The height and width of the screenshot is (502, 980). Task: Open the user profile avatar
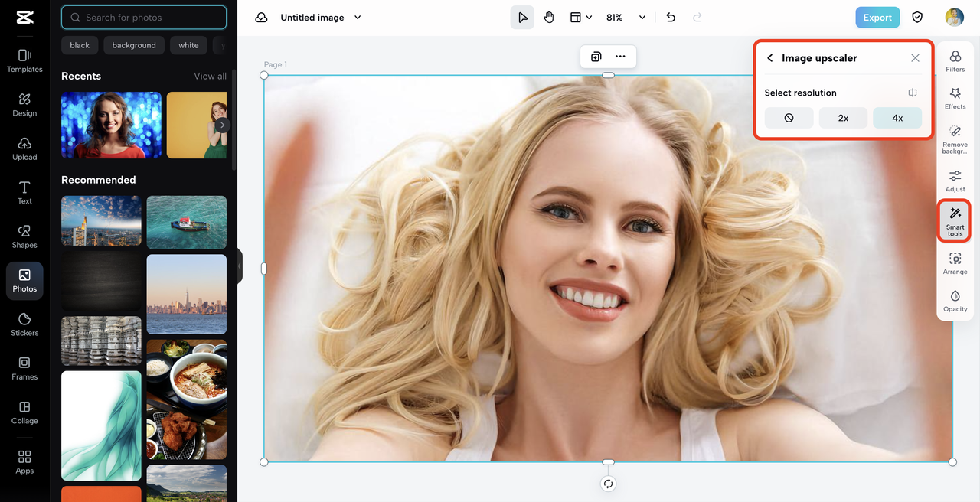coord(954,18)
